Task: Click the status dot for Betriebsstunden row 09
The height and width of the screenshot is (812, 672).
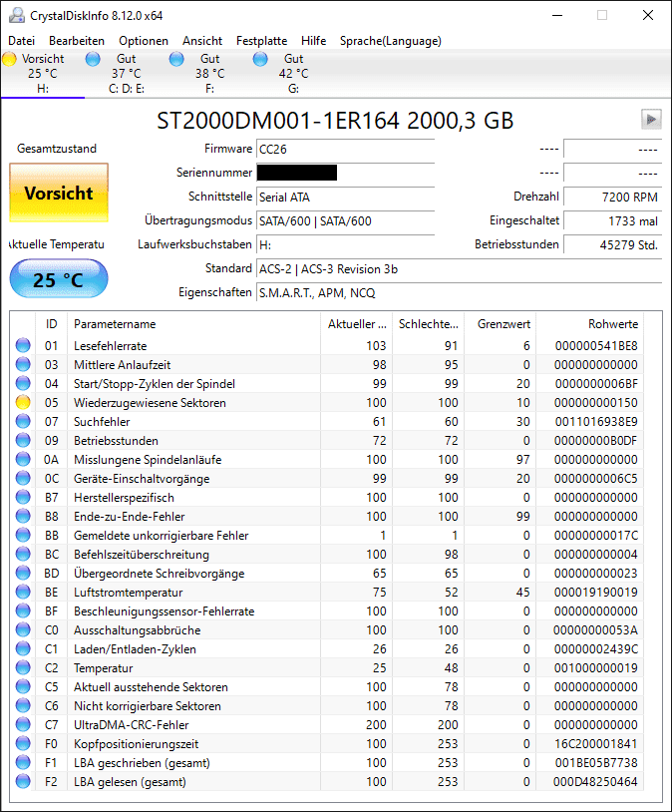Action: click(23, 441)
